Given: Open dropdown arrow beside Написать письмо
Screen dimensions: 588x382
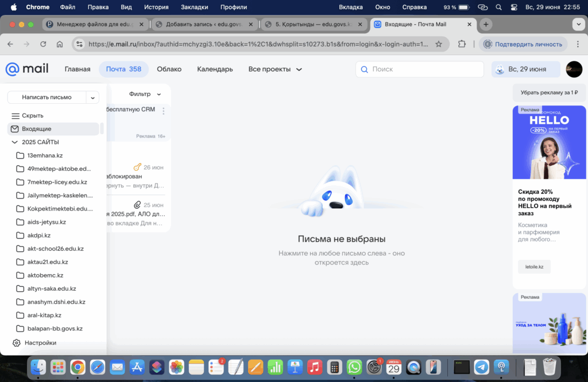Looking at the screenshot, I should (x=92, y=98).
